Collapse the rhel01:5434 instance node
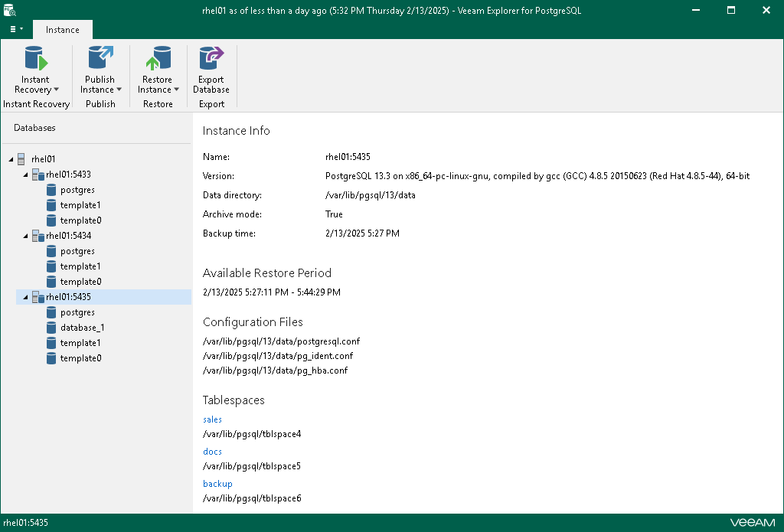This screenshot has width=784, height=532. click(x=27, y=236)
